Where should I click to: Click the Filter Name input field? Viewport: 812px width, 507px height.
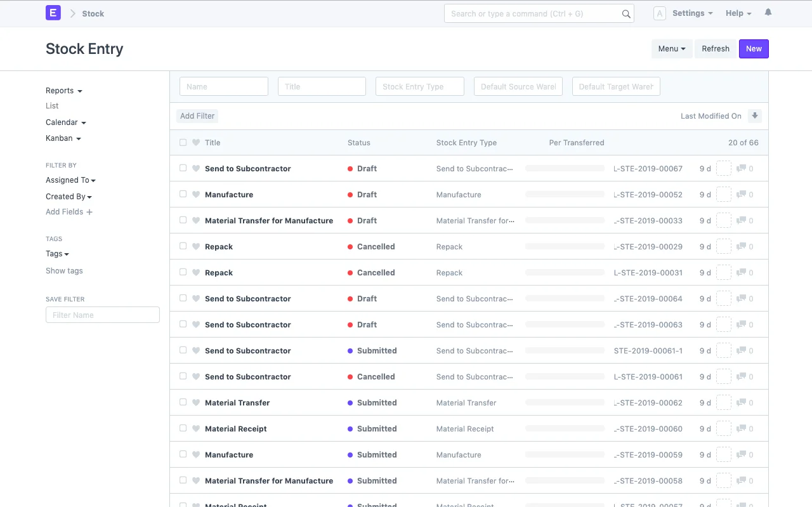[x=102, y=315]
